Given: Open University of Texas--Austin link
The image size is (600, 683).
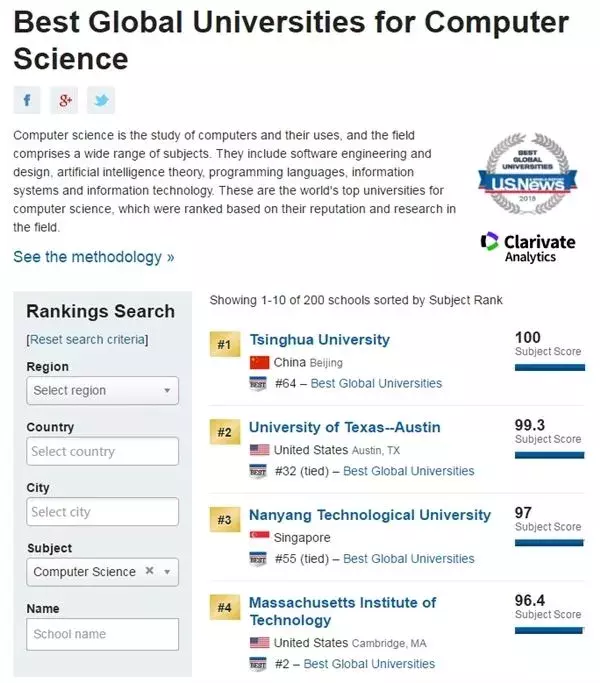Looking at the screenshot, I should [344, 427].
